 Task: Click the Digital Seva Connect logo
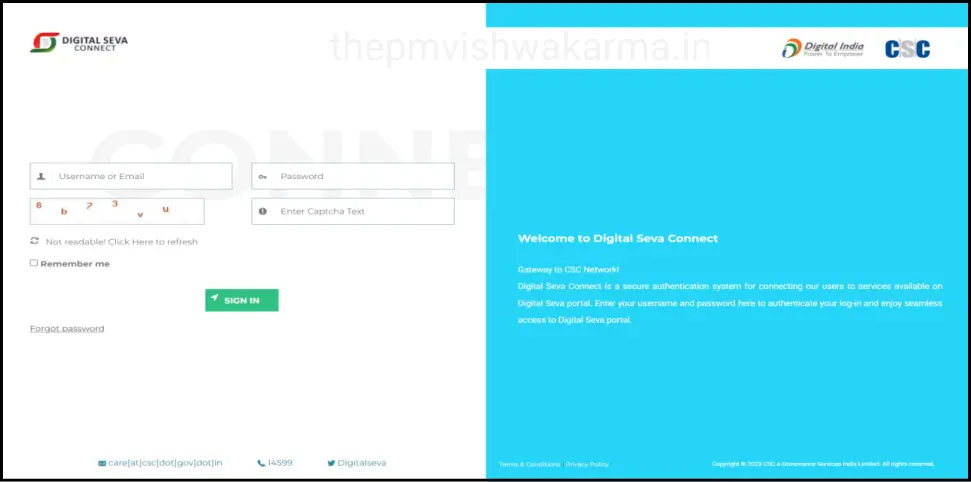[79, 43]
